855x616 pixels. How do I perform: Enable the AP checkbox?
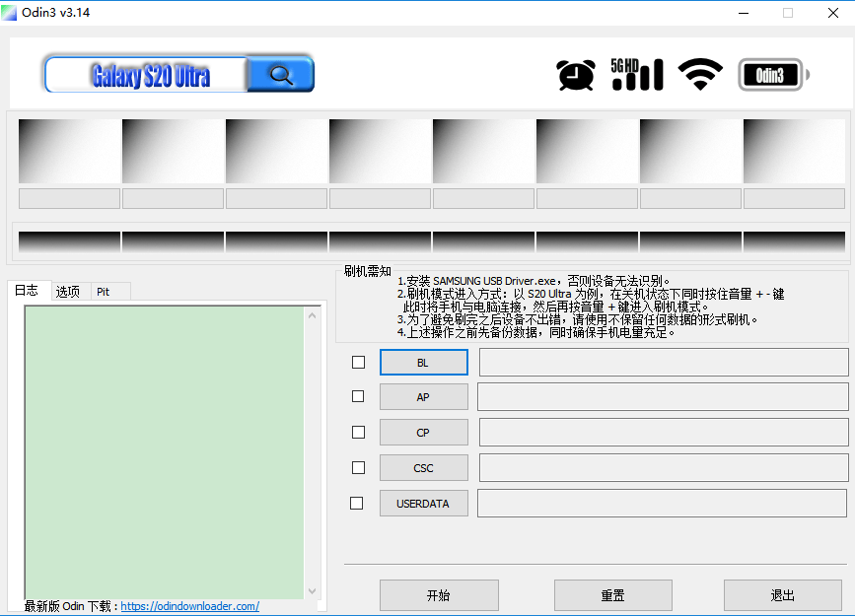point(357,396)
